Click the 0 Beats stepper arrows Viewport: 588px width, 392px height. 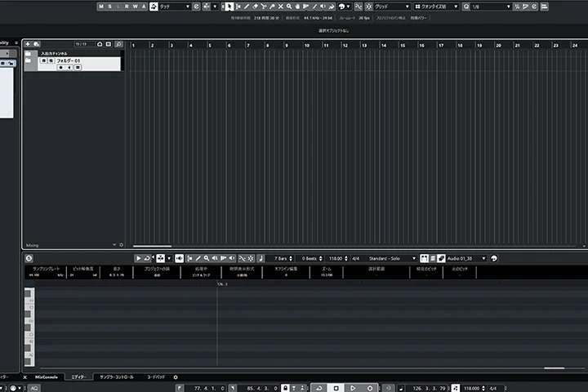click(321, 258)
